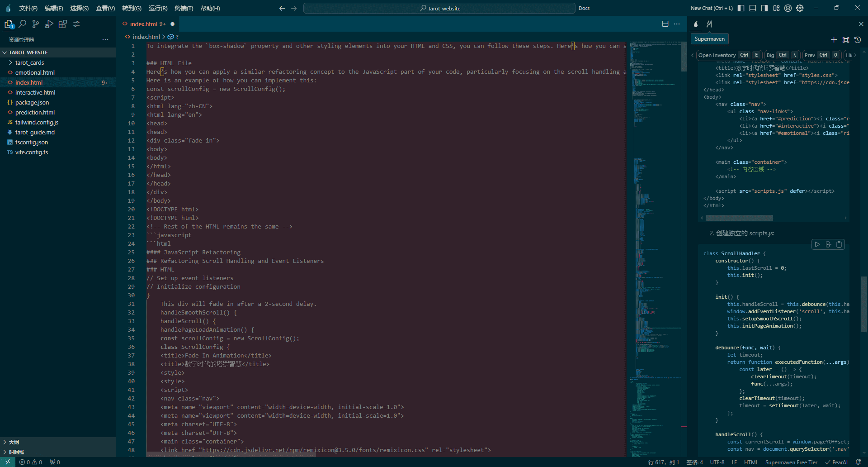This screenshot has height=467, width=868.
Task: Close the chat side panel
Action: [861, 24]
